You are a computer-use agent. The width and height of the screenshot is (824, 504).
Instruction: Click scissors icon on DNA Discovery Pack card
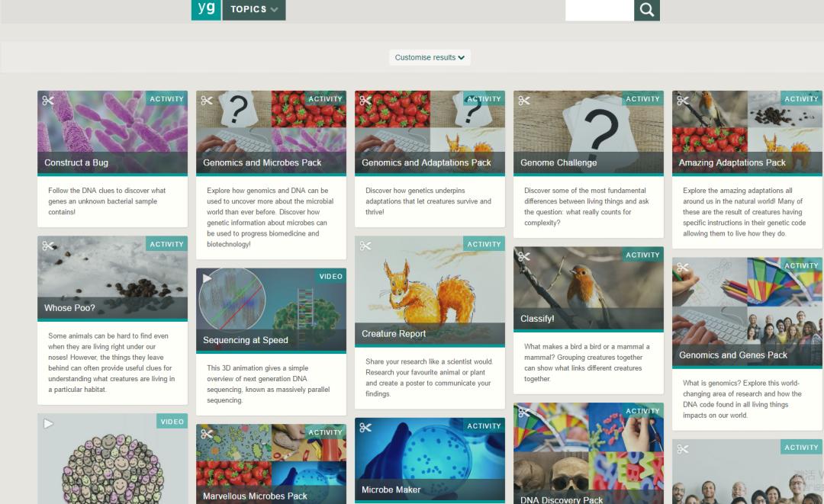(524, 413)
